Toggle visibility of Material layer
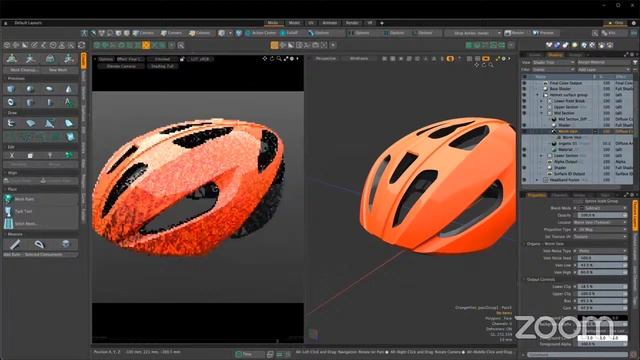This screenshot has height=360, width=640. click(x=524, y=149)
